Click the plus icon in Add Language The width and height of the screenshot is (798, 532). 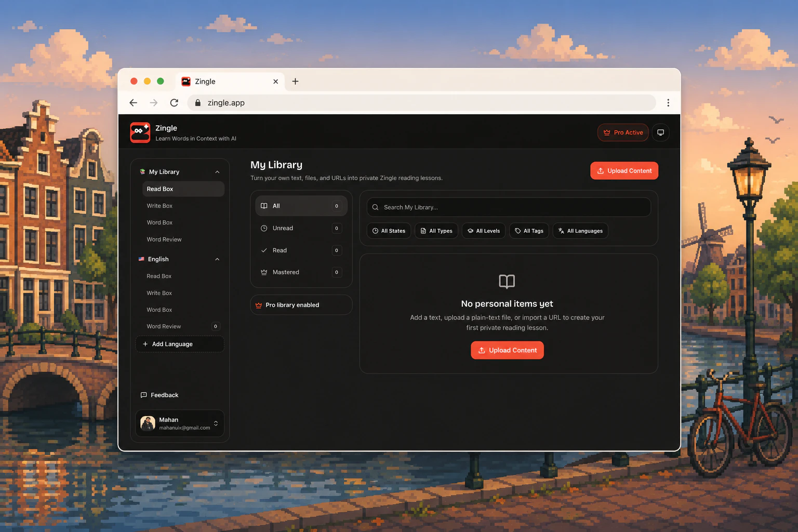point(145,344)
